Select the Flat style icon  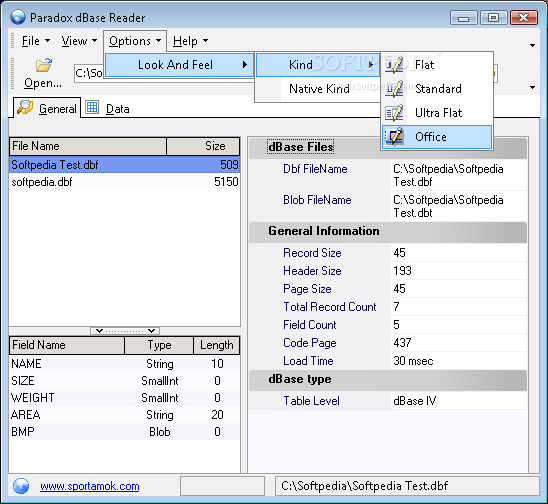pos(394,65)
